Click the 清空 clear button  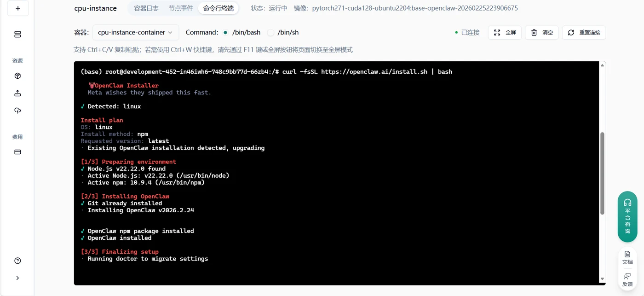click(x=542, y=33)
